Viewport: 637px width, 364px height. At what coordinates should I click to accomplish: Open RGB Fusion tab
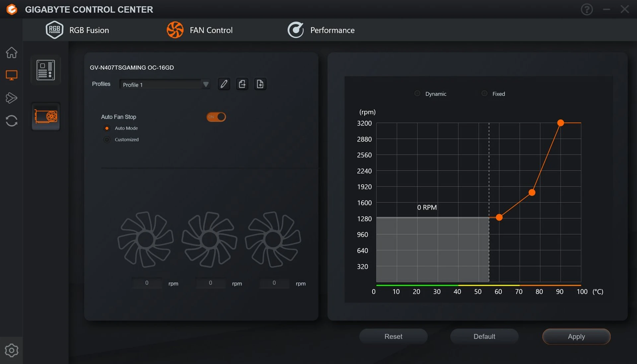tap(77, 30)
